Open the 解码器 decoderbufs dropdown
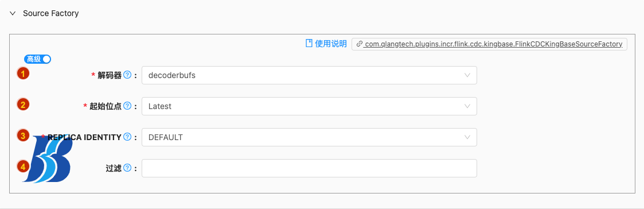 [309, 75]
